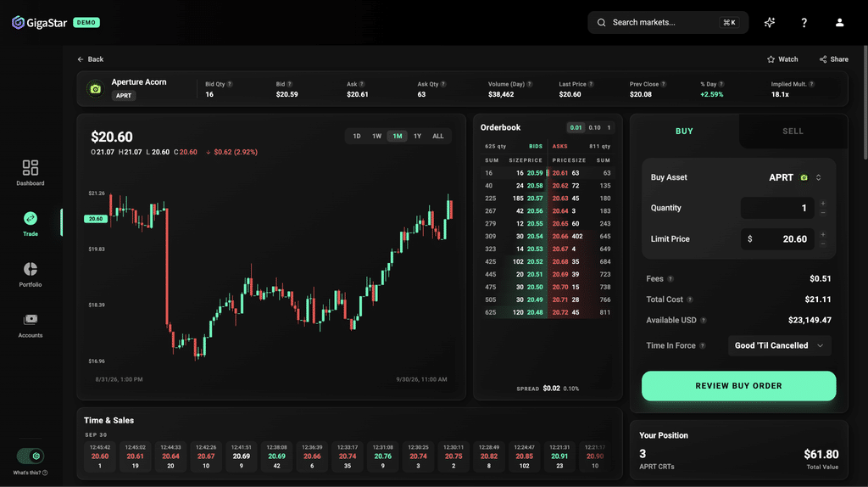868x487 pixels.
Task: Toggle the demo mode switch
Action: click(30, 456)
